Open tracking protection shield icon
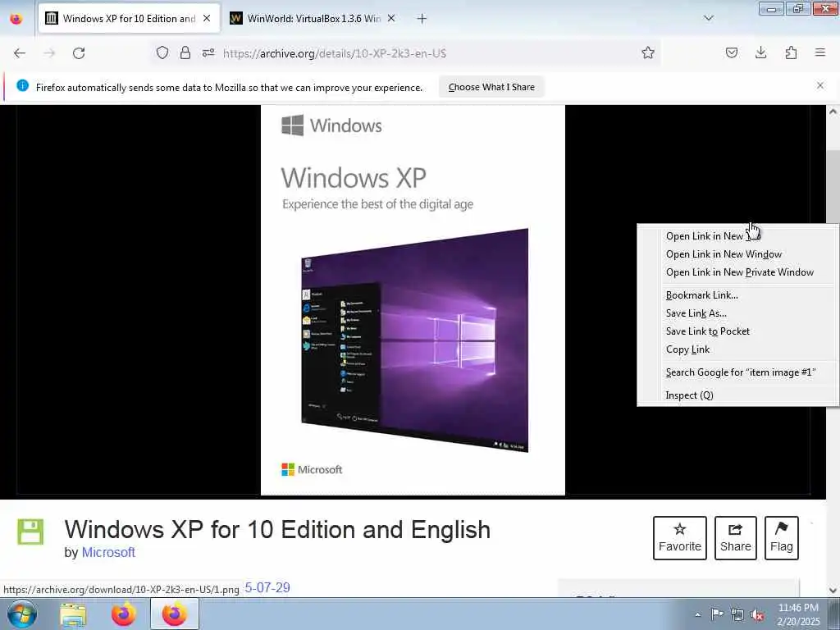 click(162, 52)
